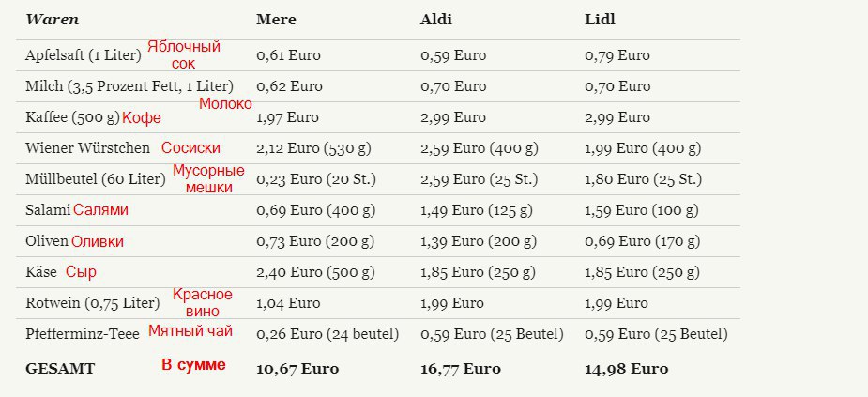This screenshot has width=868, height=397.
Task: Select the Salami row label
Action: coord(48,210)
